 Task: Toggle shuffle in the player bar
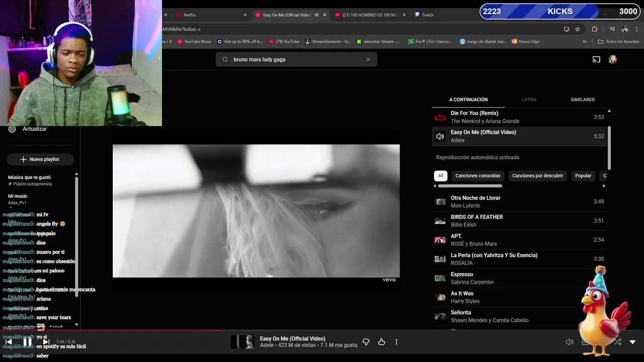pyautogui.click(x=617, y=342)
